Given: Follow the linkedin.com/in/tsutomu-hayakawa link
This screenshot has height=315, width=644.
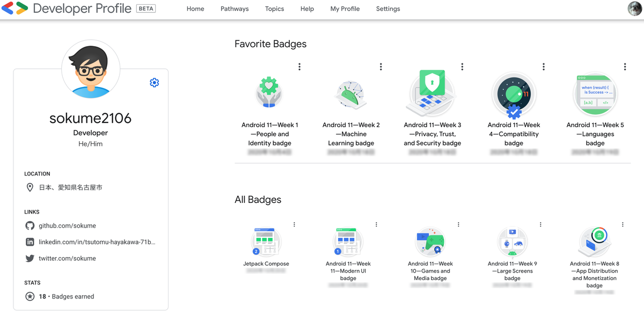Looking at the screenshot, I should [x=97, y=242].
